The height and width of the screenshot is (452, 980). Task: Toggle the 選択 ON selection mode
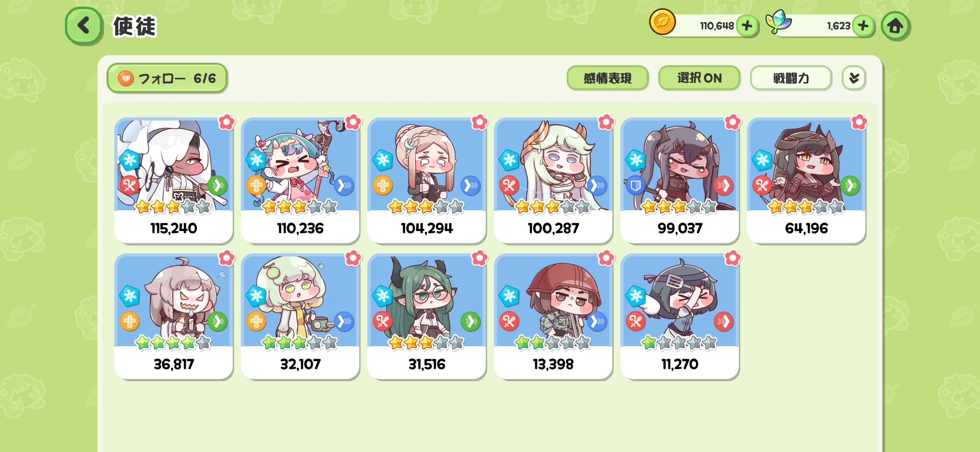[699, 78]
